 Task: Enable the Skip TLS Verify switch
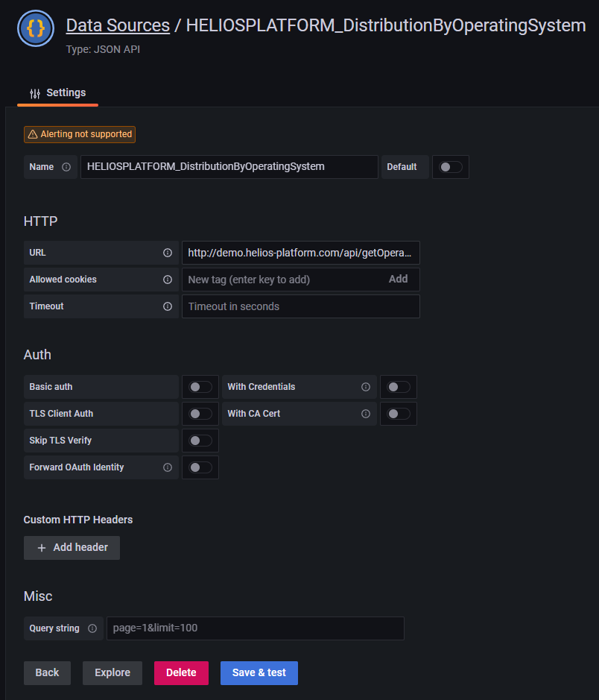[200, 440]
